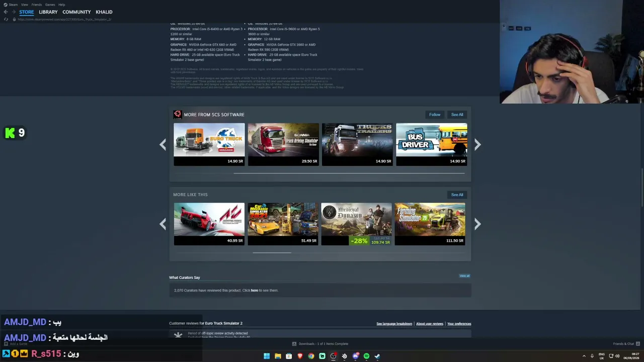The image size is (644, 362).
Task: Open the Friends menu
Action: coord(37,5)
